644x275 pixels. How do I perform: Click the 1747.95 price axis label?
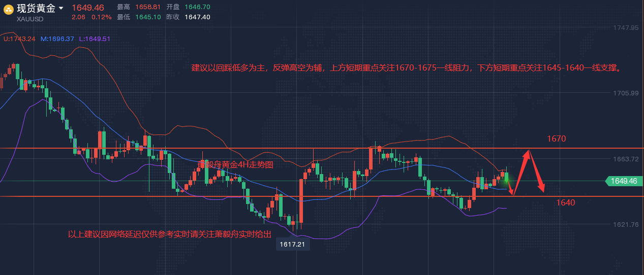tap(626, 28)
